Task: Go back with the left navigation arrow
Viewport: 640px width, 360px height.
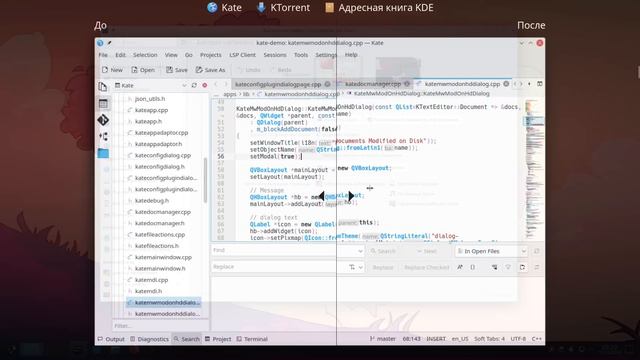Action: [x=216, y=84]
